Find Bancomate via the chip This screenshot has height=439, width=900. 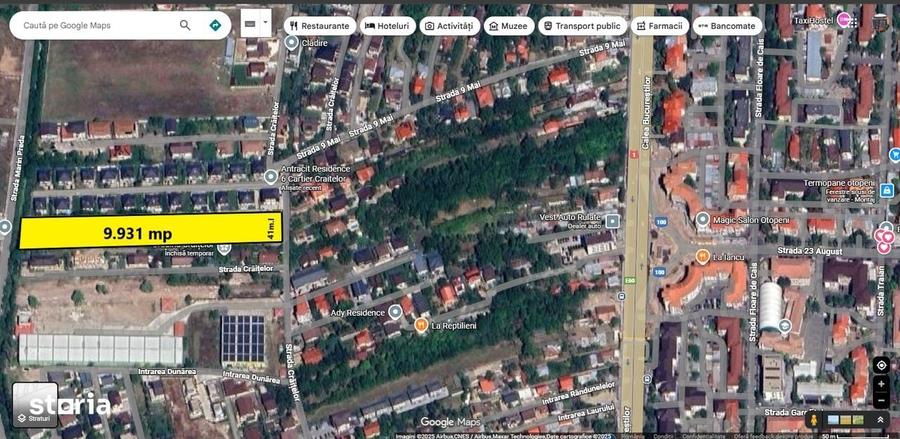pos(727,26)
